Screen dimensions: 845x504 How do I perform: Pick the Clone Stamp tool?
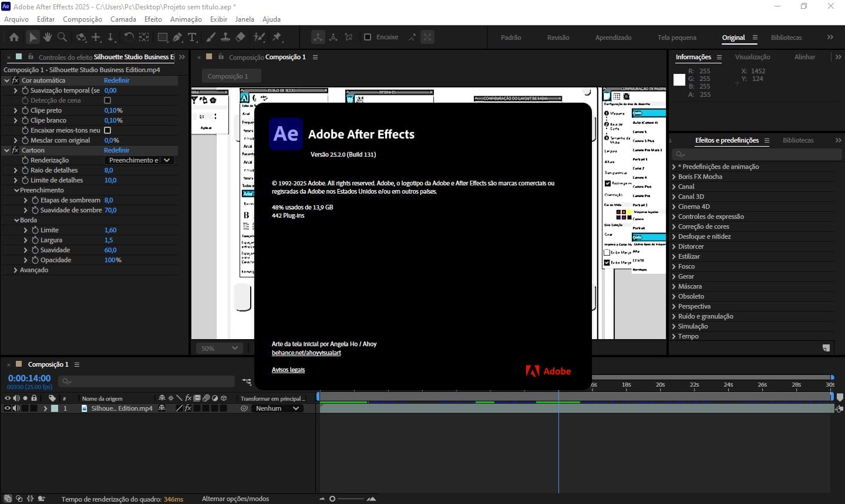tap(227, 37)
